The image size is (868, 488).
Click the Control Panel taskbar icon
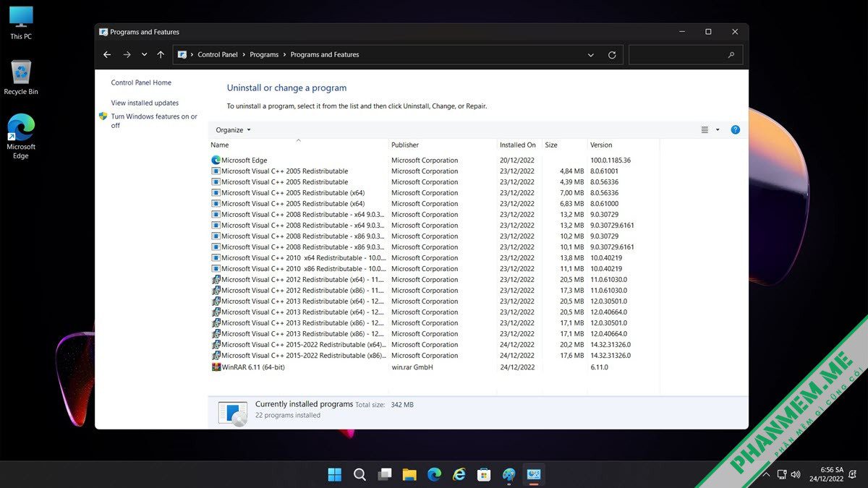click(x=534, y=474)
